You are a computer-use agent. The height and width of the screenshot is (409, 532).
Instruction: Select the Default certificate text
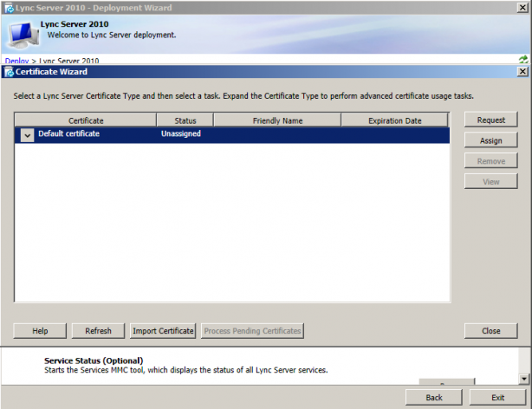click(x=68, y=133)
